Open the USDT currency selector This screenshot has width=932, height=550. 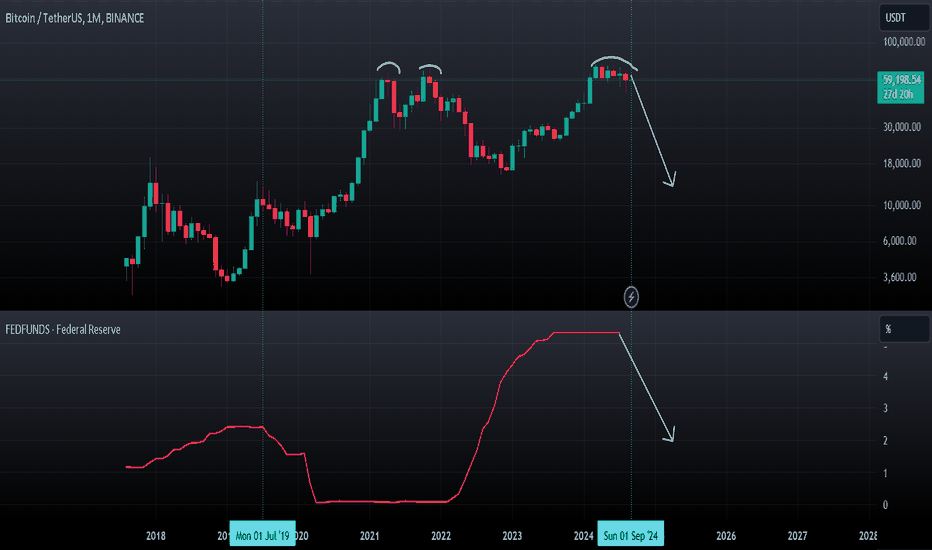point(903,18)
